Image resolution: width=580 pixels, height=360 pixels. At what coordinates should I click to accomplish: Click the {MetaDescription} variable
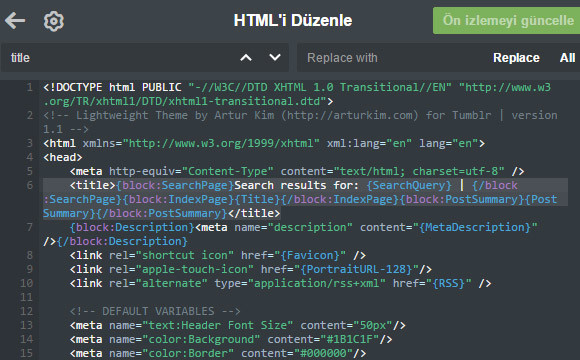475,227
